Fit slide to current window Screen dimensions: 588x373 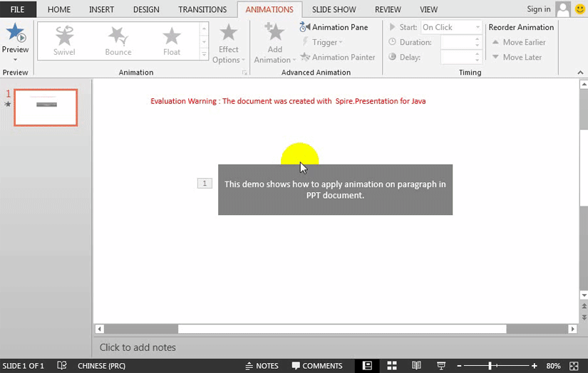(x=574, y=366)
